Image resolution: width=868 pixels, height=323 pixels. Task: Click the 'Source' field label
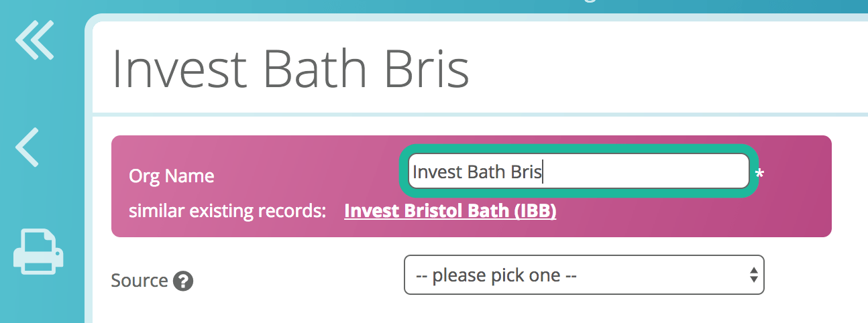point(140,280)
